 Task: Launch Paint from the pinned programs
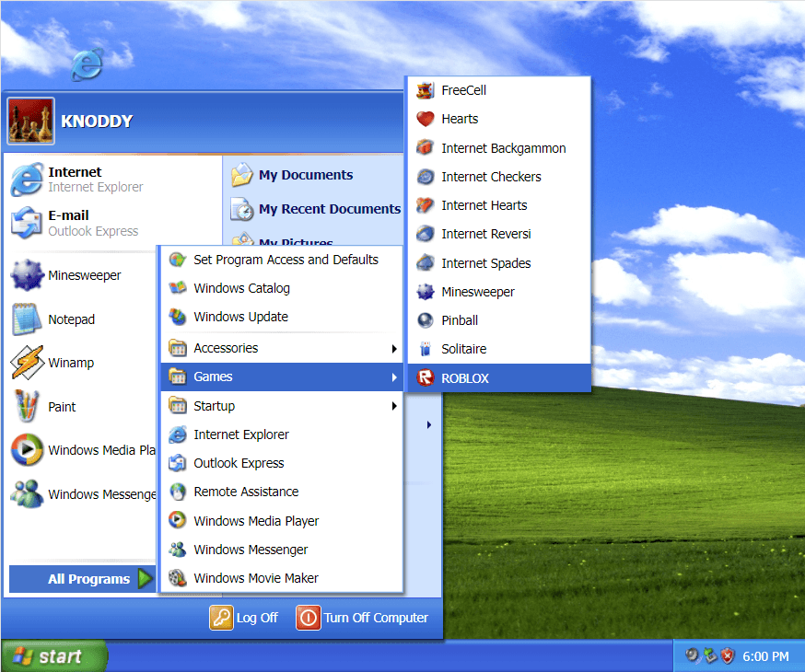click(62, 406)
